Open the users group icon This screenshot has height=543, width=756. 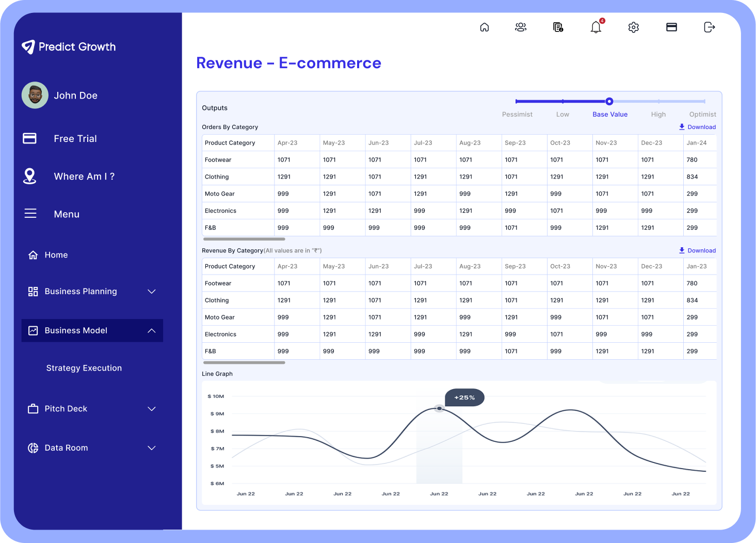[521, 27]
